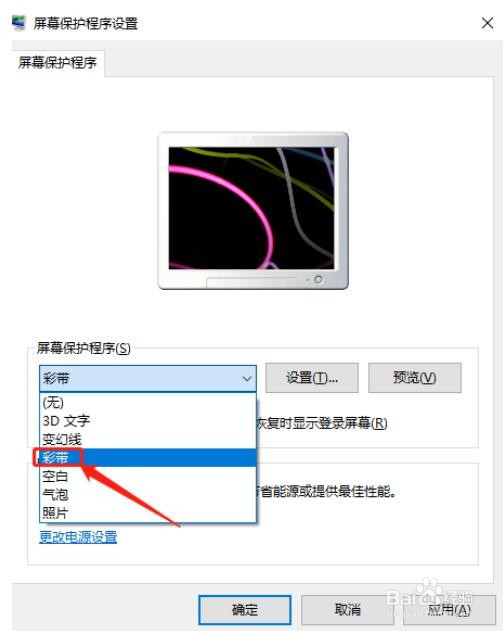Pick 空白 screen saver option

(x=148, y=476)
